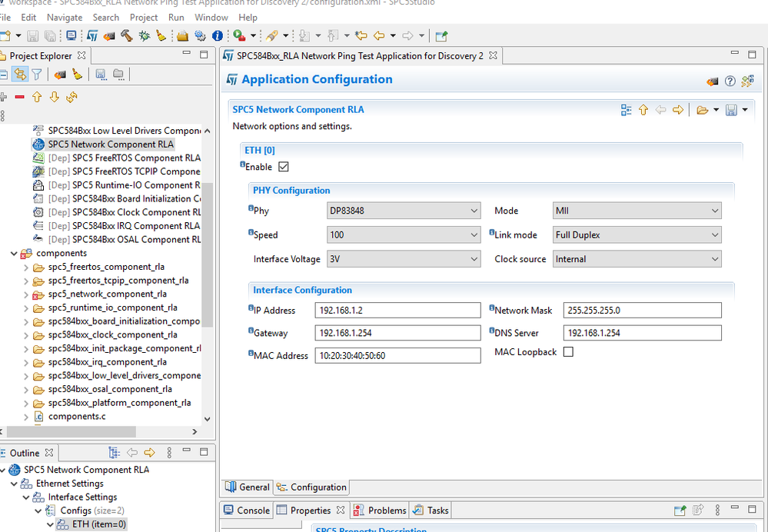Click the green bug debug icon
Viewport: 768px width, 532px height.
pyautogui.click(x=145, y=36)
